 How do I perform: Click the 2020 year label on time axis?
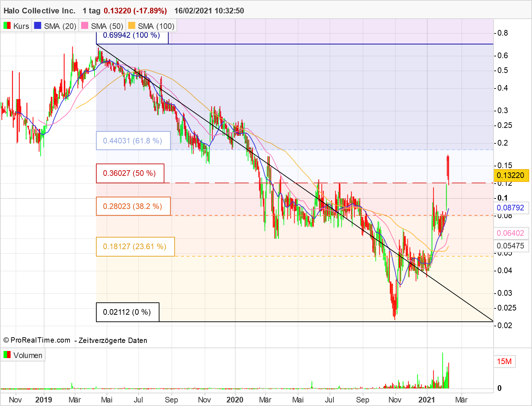tap(235, 400)
